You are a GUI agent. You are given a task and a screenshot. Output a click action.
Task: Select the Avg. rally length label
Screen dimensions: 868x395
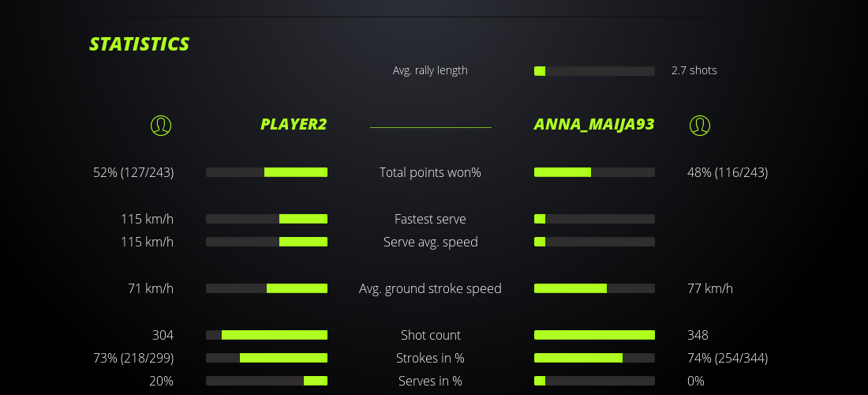tap(430, 70)
